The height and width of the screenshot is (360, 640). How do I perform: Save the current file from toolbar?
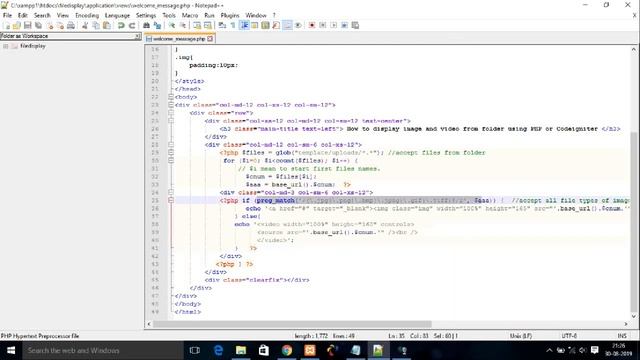pos(27,25)
